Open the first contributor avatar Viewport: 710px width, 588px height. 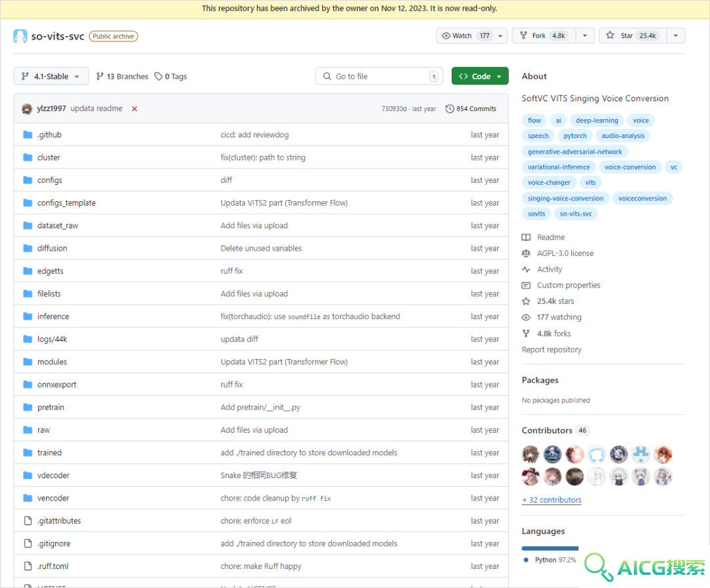click(x=531, y=454)
